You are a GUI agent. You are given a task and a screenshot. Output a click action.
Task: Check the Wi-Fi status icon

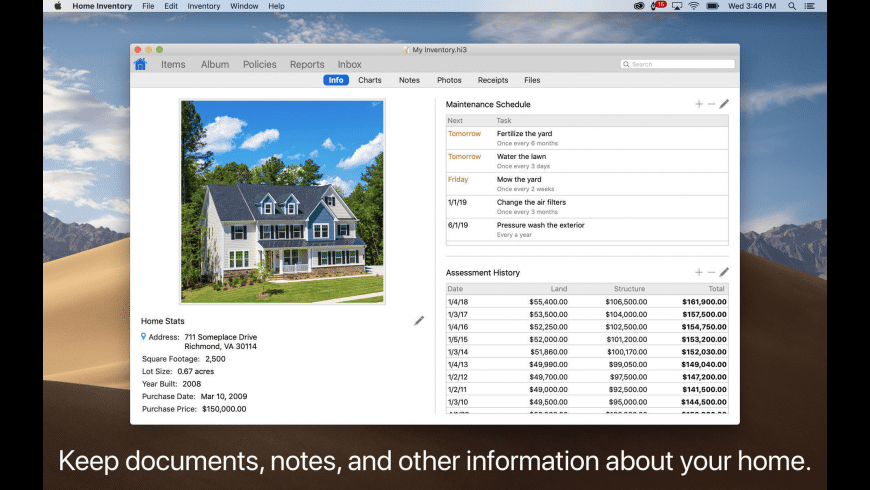[694, 6]
